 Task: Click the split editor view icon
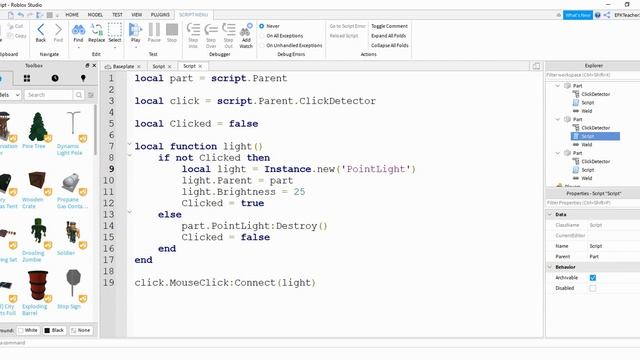click(x=536, y=66)
